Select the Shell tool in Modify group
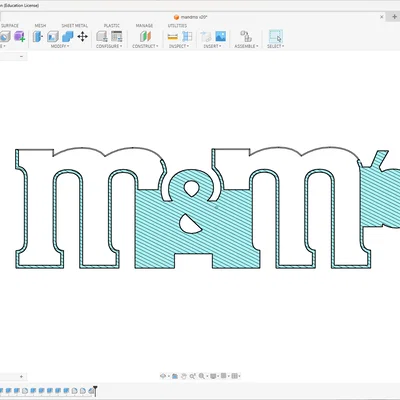400x400 pixels. click(53, 36)
